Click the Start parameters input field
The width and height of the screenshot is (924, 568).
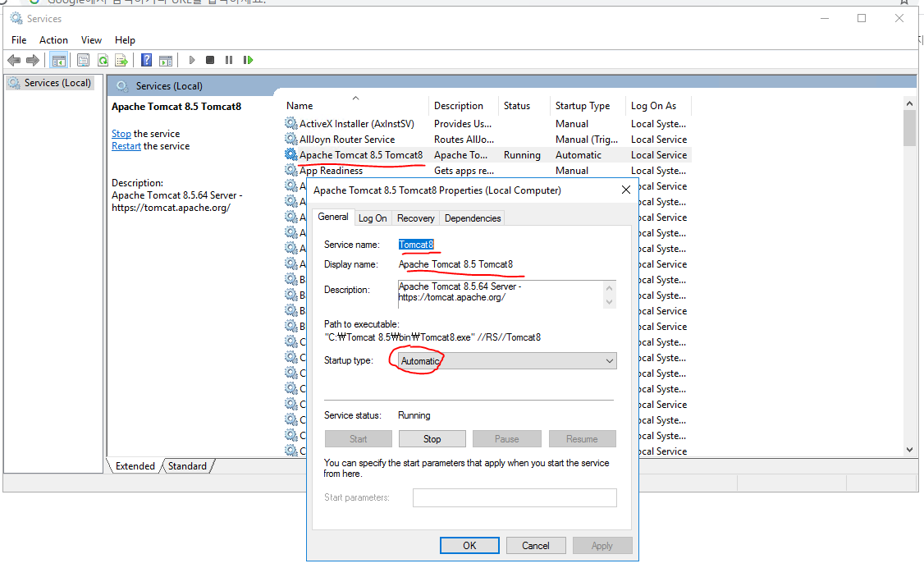coord(515,498)
